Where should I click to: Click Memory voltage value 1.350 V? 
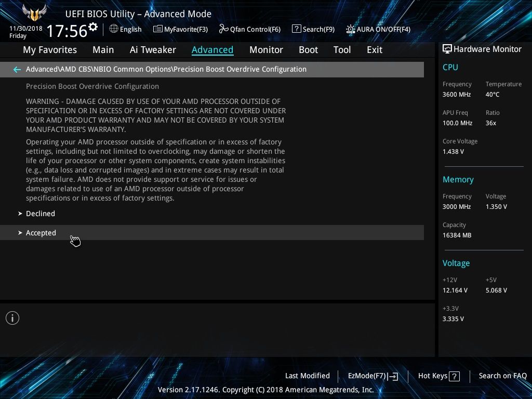point(496,207)
